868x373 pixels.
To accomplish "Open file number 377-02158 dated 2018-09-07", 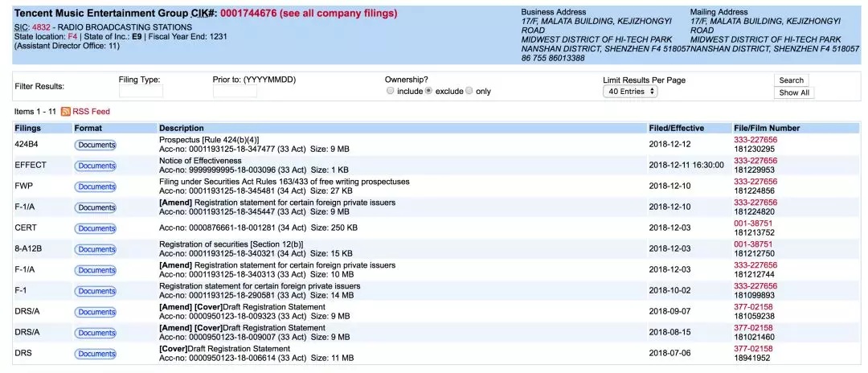I will click(753, 306).
